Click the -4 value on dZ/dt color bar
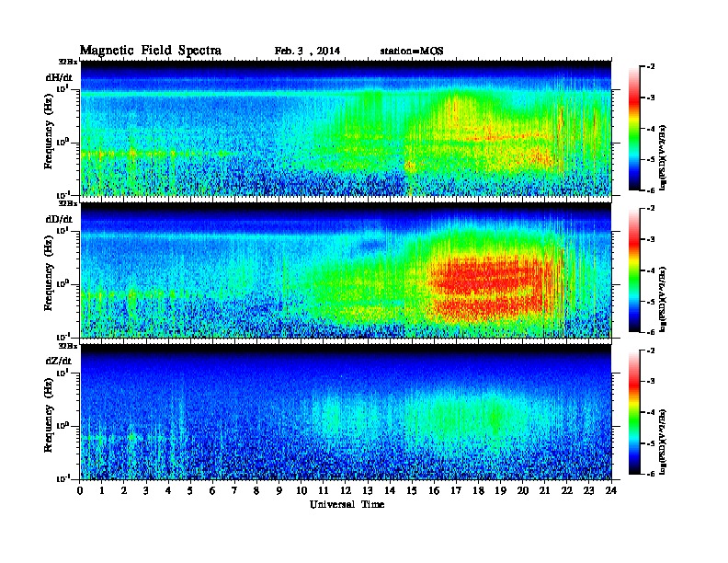This screenshot has width=728, height=563. (651, 412)
